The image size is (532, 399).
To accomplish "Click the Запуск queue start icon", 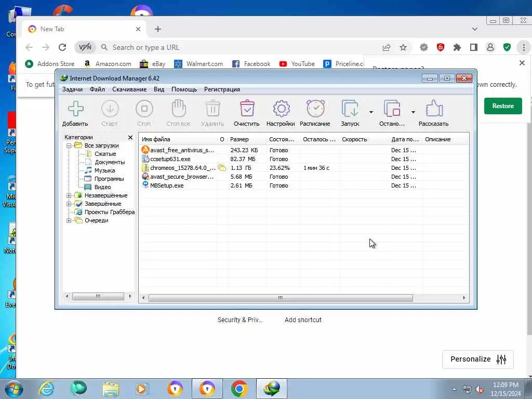I will coord(350,109).
